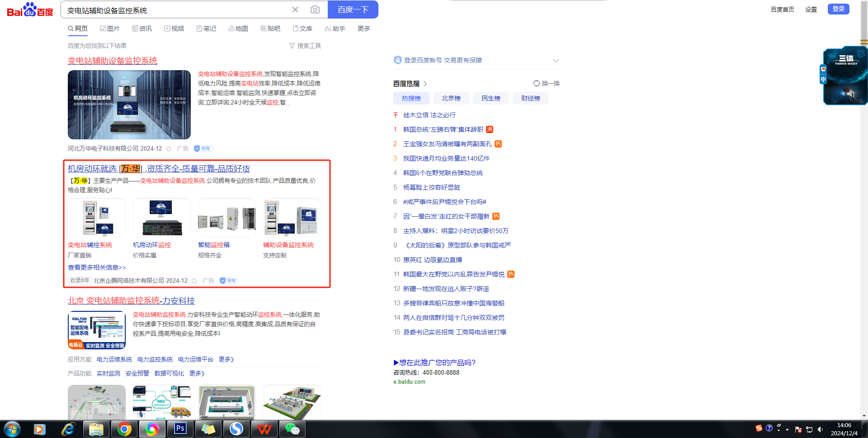
Task: Launch Windows Media Player from taskbar
Action: pos(40,429)
